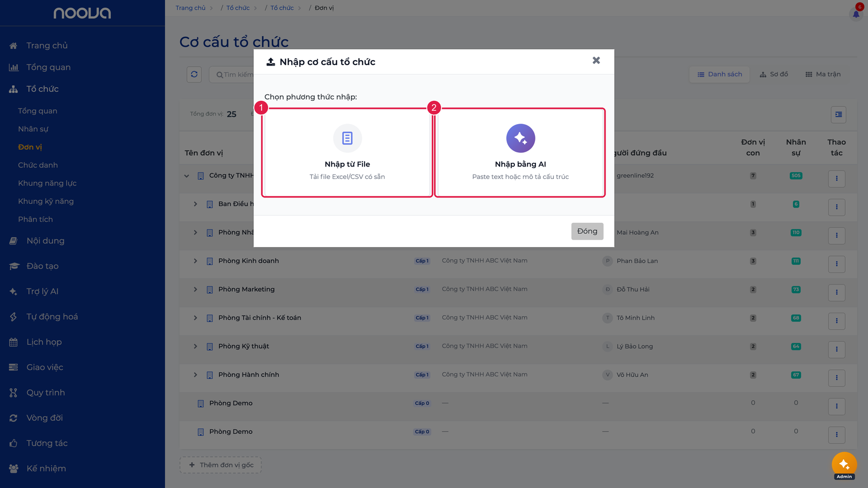Expand the Phòng Marketing row
Image resolution: width=868 pixels, height=488 pixels.
[x=195, y=290]
